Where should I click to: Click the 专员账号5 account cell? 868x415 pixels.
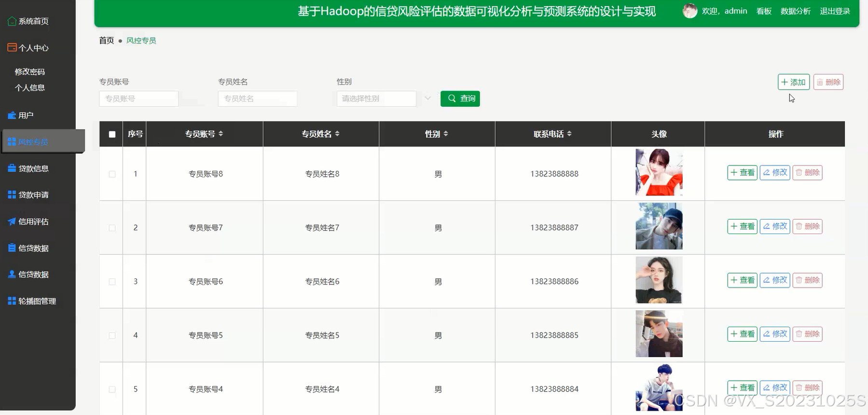click(x=206, y=335)
